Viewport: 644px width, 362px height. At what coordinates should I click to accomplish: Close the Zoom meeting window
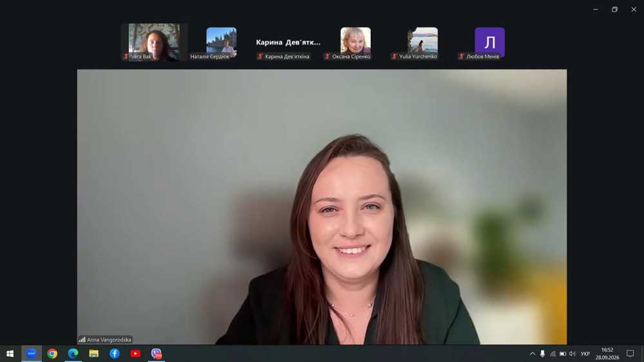coord(634,10)
